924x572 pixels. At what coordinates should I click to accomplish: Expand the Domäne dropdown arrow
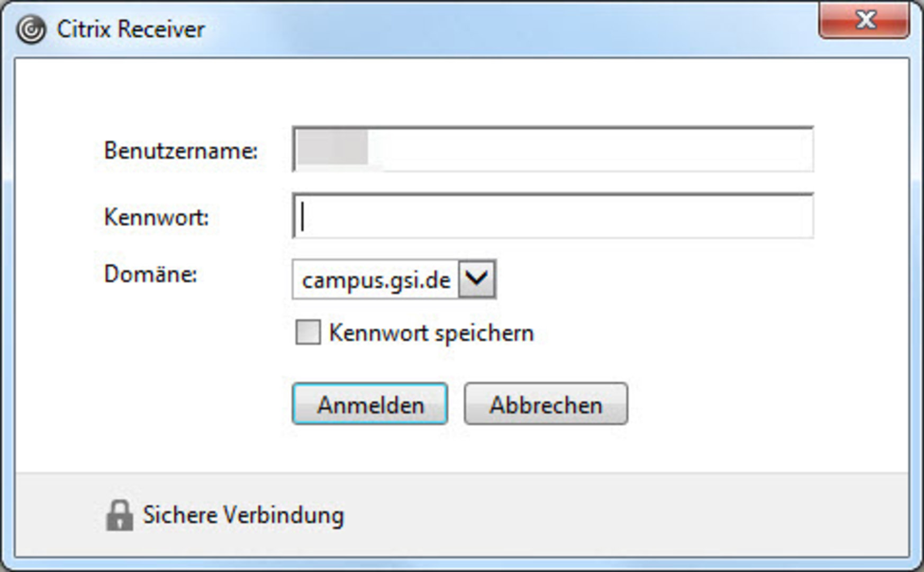point(477,279)
